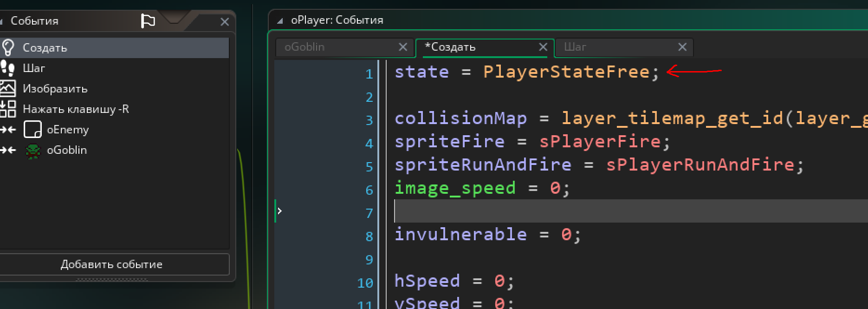Viewport: 868px width, 309px height.
Task: Click the sPlayerFire sprite name
Action: pos(600,142)
